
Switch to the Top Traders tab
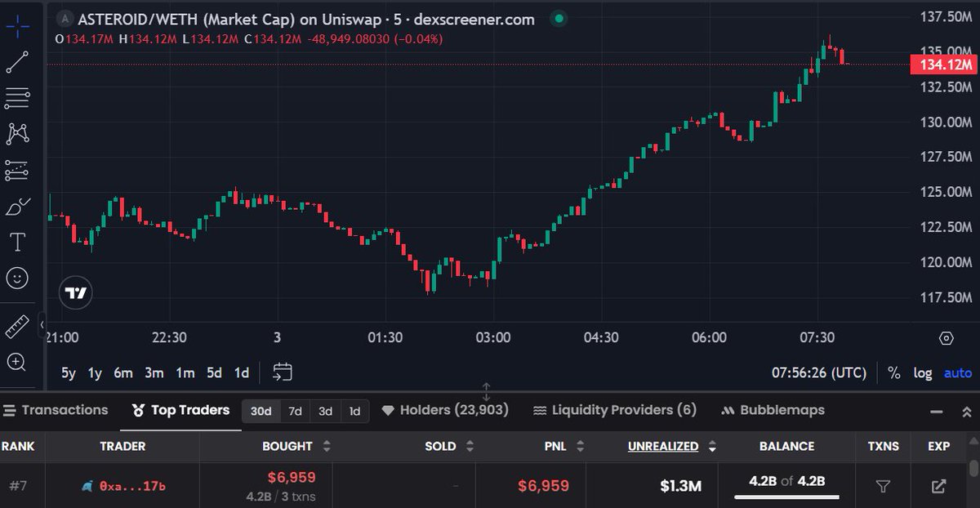tap(181, 410)
